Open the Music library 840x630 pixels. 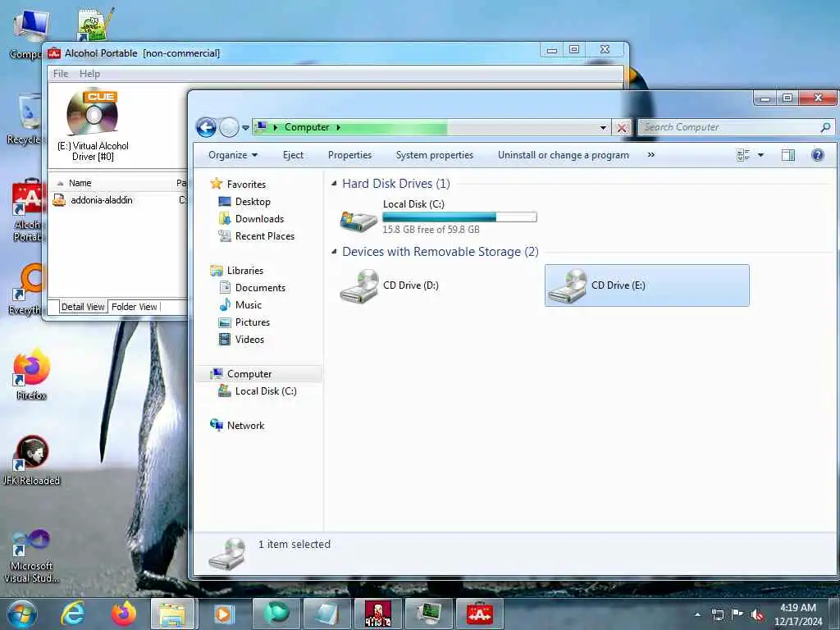[x=248, y=305]
